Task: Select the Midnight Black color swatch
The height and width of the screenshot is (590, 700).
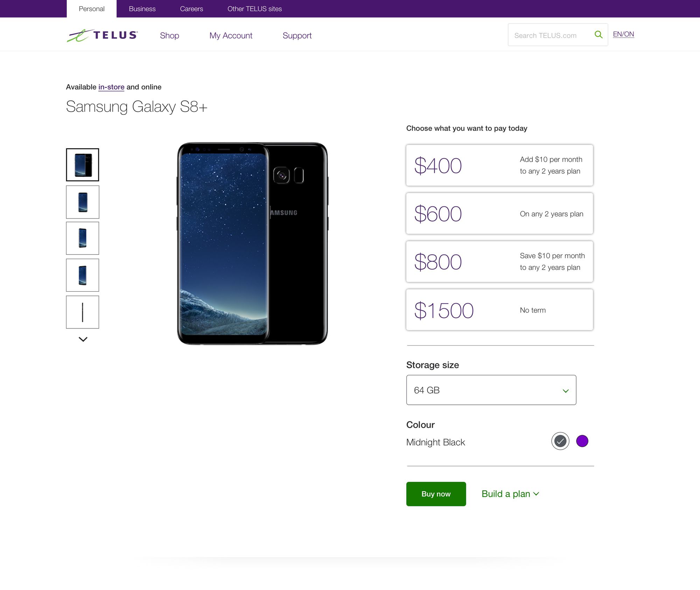Action: click(560, 441)
